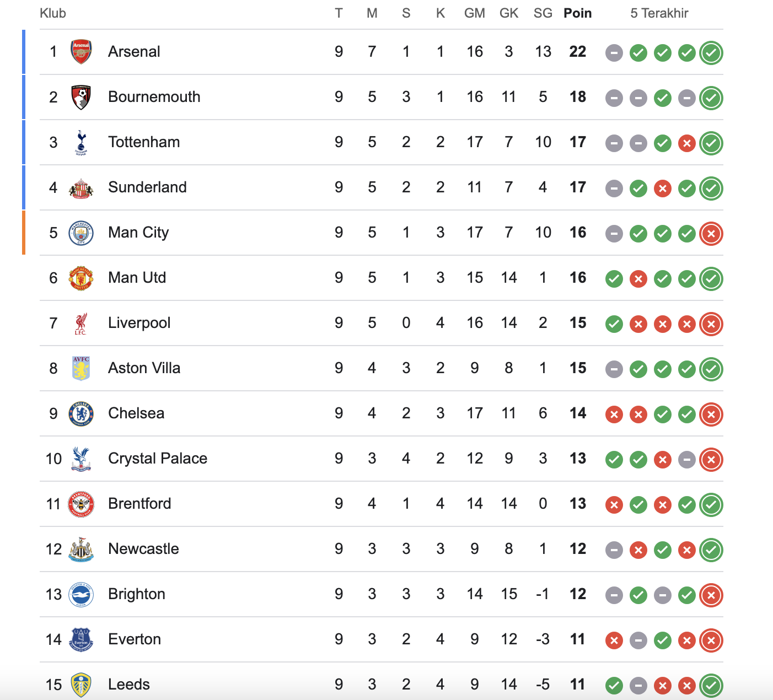Expand the SG column header
Screen dimensions: 773x700
click(x=543, y=13)
